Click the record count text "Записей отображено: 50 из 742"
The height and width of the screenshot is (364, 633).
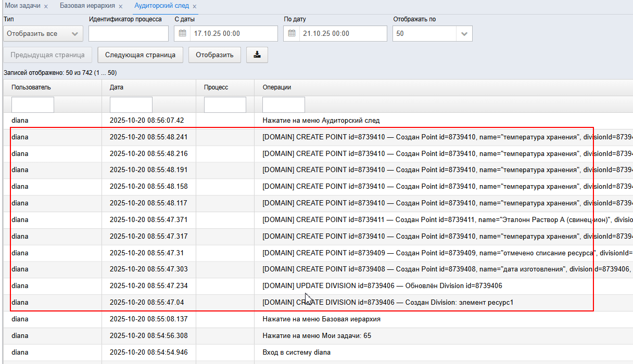point(47,73)
